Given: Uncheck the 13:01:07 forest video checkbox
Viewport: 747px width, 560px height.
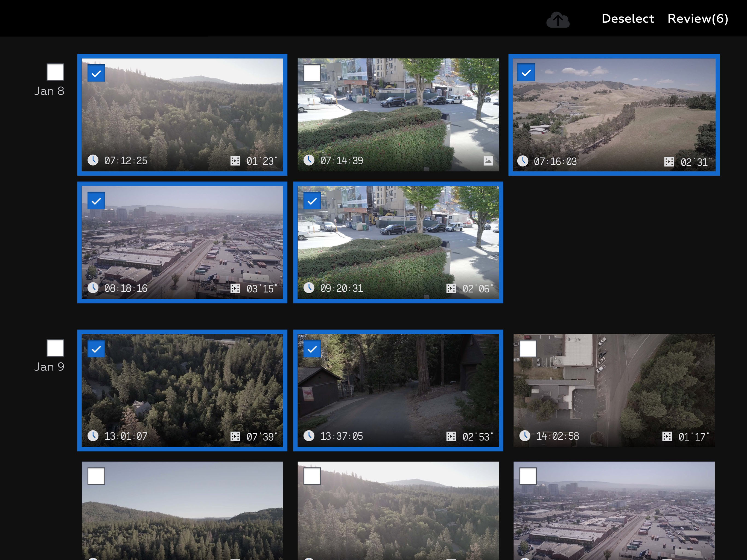Looking at the screenshot, I should point(96,349).
